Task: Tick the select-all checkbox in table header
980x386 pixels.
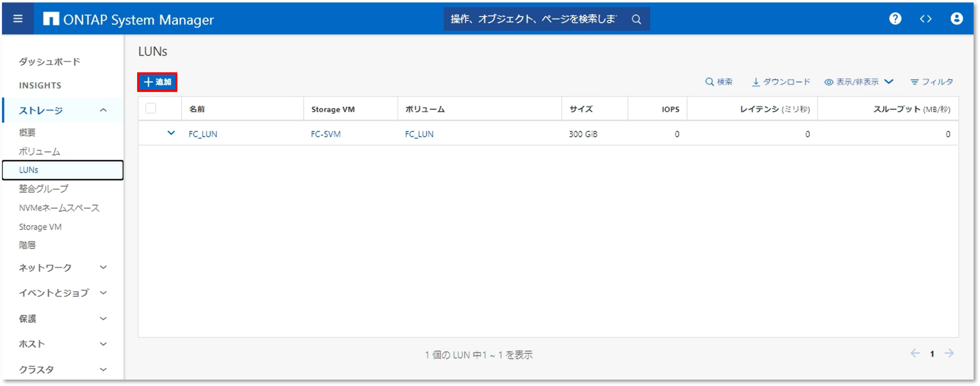Action: (151, 109)
